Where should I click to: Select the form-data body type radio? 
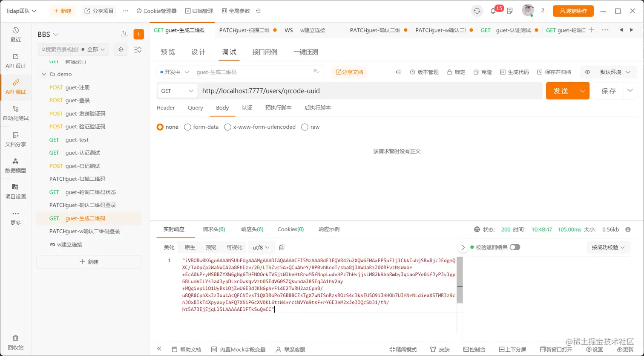coord(187,127)
